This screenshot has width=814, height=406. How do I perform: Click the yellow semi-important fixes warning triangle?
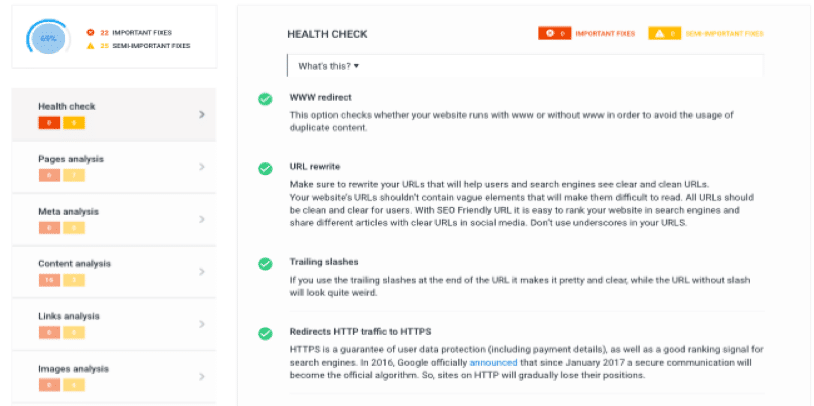click(x=91, y=45)
